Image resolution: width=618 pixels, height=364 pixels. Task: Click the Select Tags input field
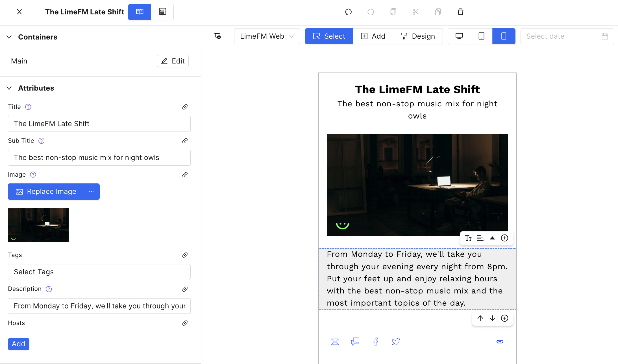99,272
